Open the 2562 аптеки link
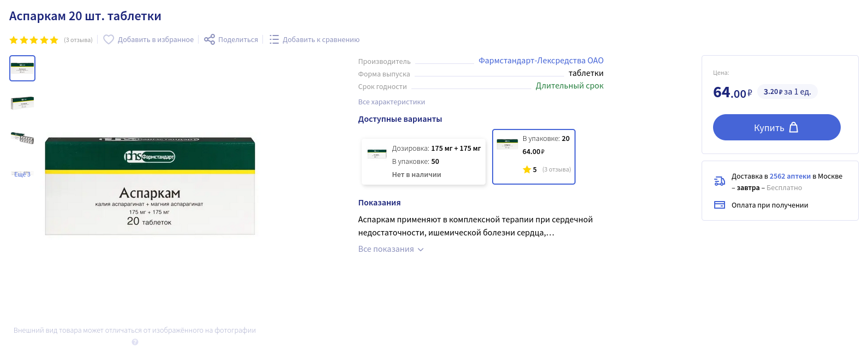 coord(790,176)
